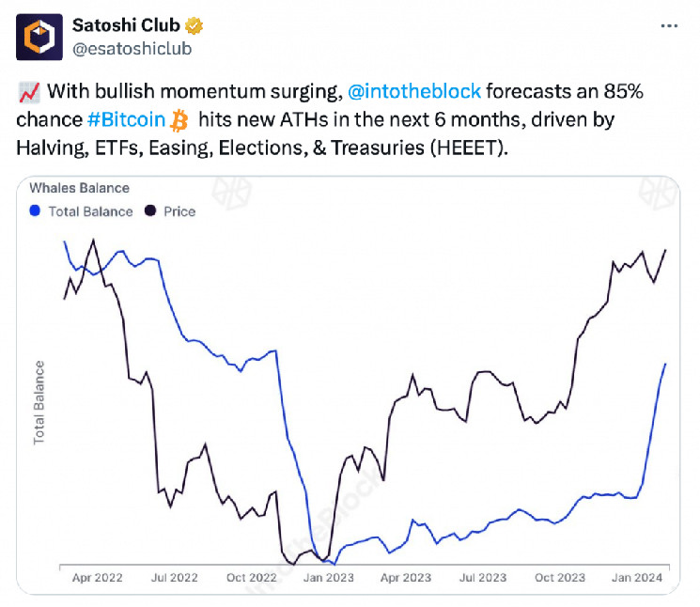
Task: Click the gold verified badge
Action: [194, 26]
